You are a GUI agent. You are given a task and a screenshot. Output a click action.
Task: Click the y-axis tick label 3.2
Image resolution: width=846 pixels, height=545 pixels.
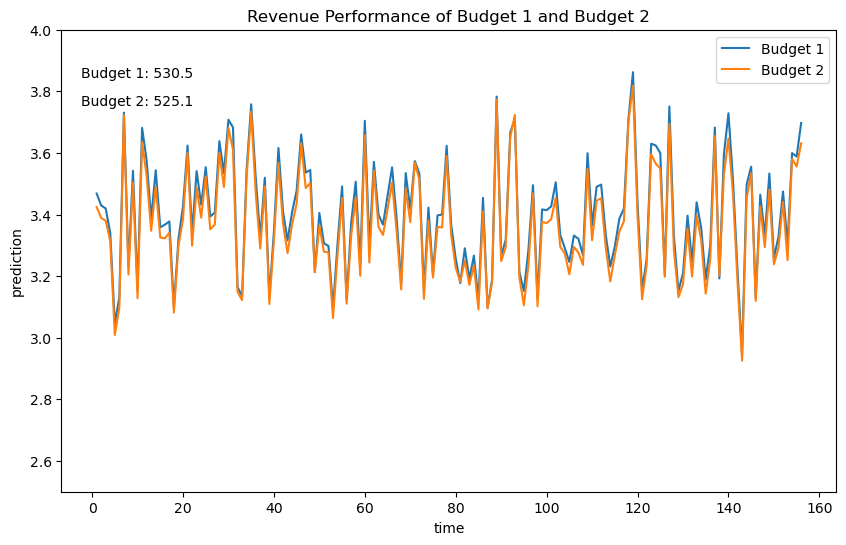coord(43,277)
